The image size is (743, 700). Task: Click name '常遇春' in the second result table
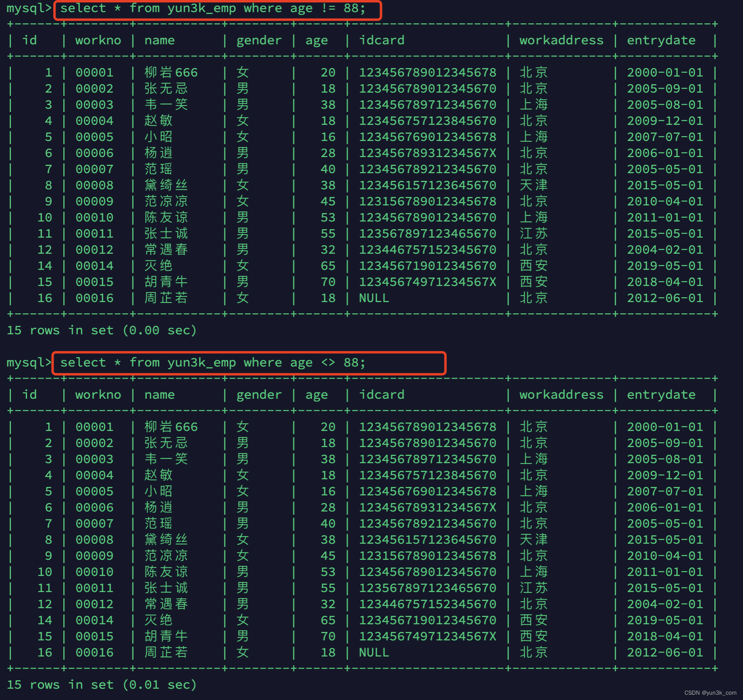[166, 604]
